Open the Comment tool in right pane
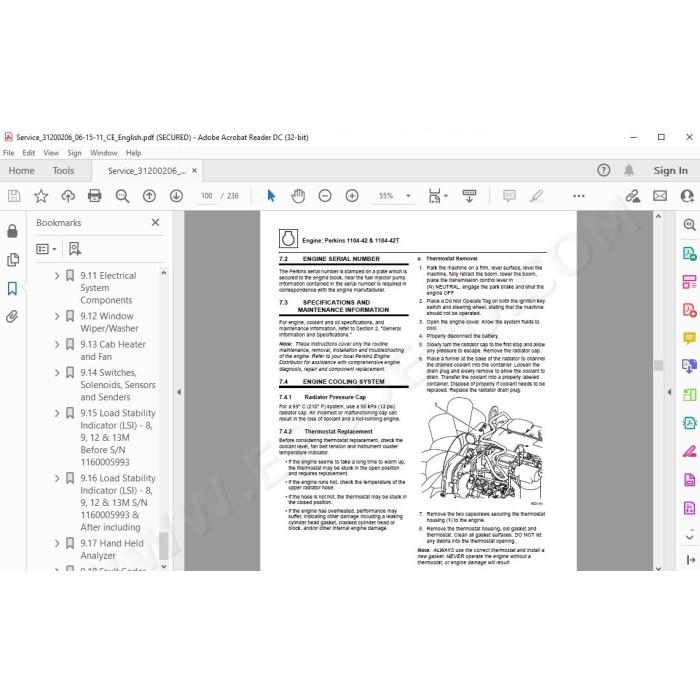The width and height of the screenshot is (700, 700). pos(689,338)
